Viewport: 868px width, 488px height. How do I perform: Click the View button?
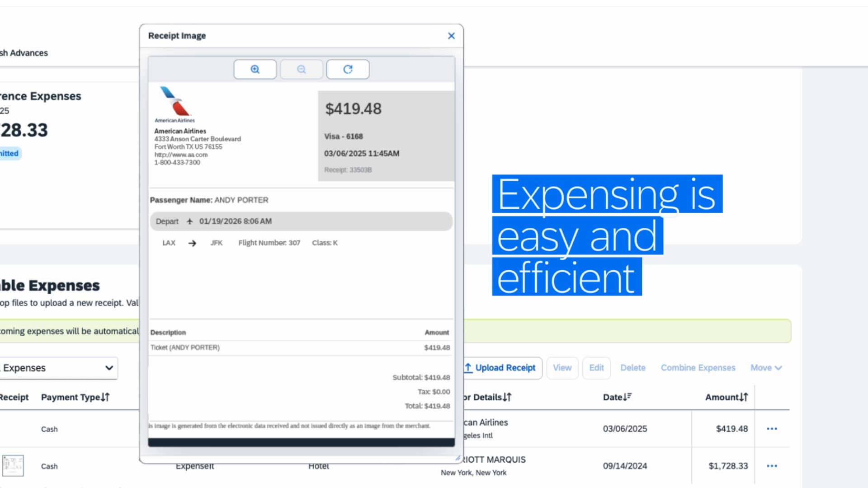562,368
